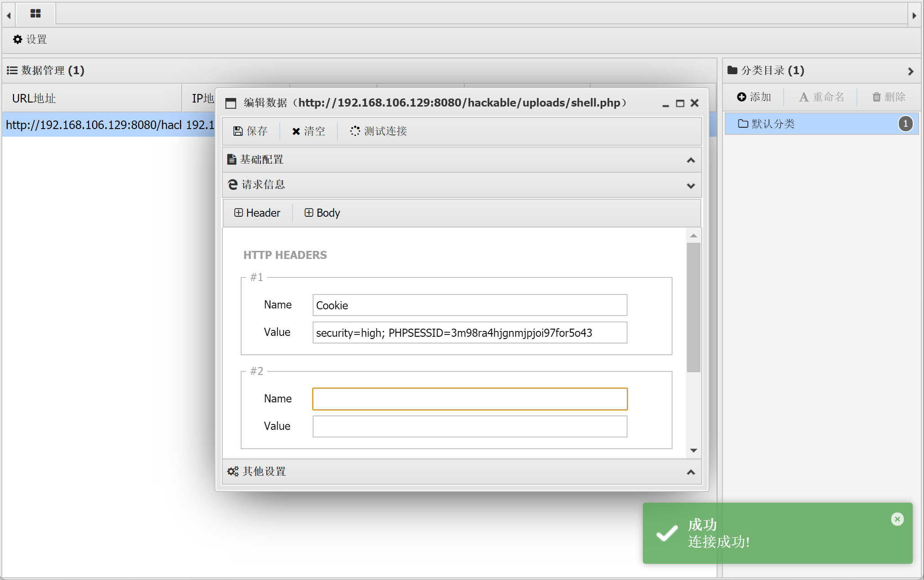Add a Header with plus icon

coord(238,213)
